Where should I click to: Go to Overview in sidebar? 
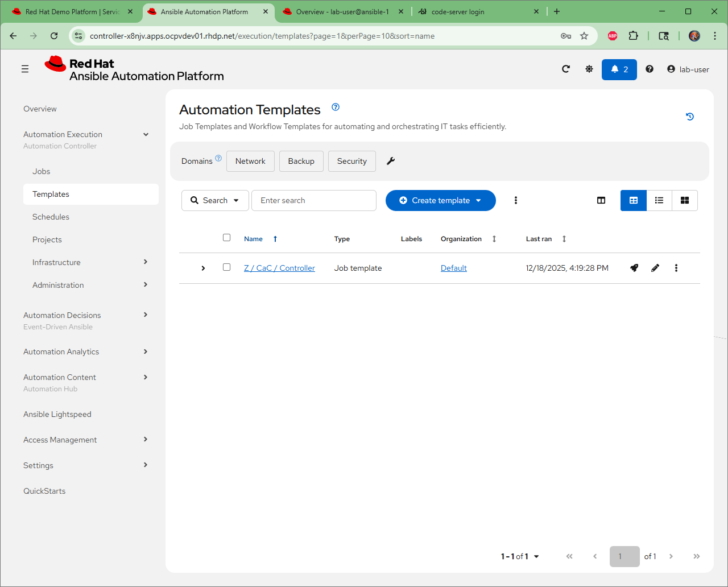[40, 109]
